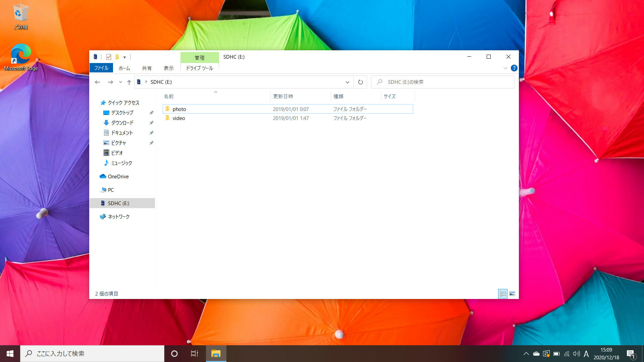Click File Explorer taskbar icon

[x=216, y=354]
